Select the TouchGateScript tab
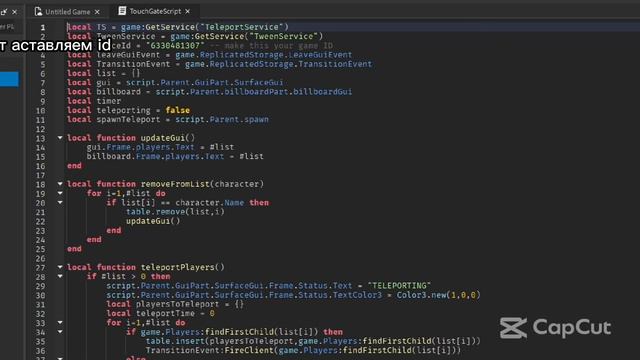Image resolution: width=640 pixels, height=360 pixels. (x=155, y=11)
